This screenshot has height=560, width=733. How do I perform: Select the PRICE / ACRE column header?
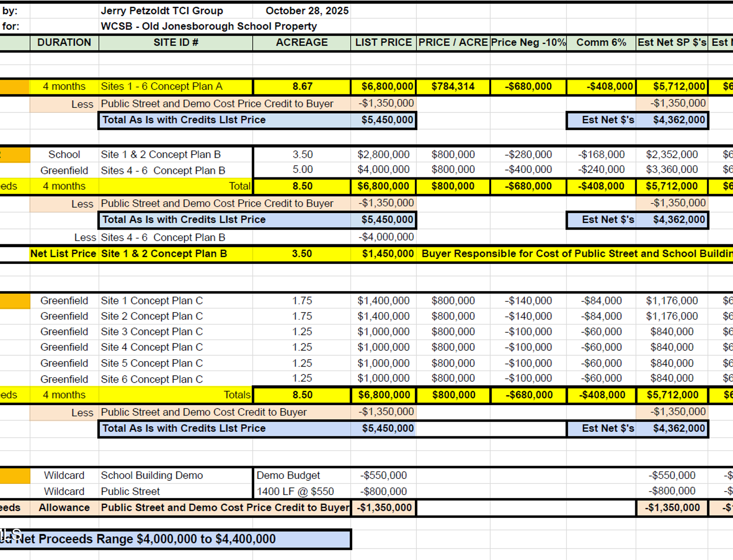pyautogui.click(x=453, y=43)
